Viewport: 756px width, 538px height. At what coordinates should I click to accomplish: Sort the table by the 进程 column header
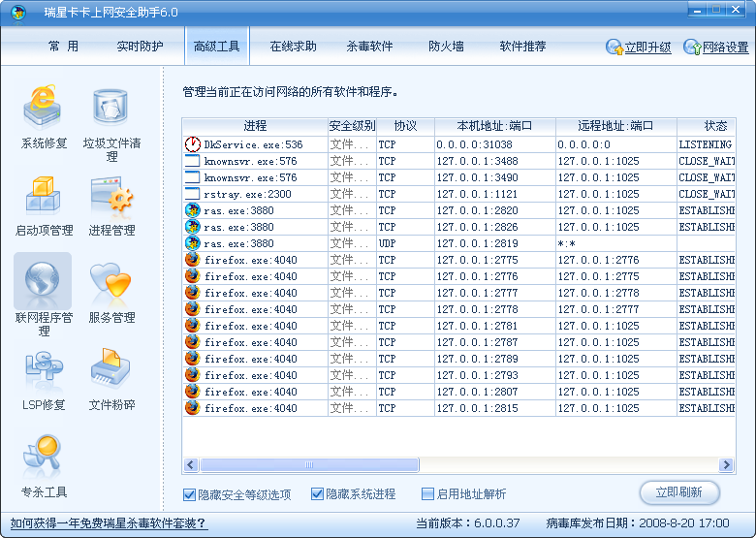[255, 126]
